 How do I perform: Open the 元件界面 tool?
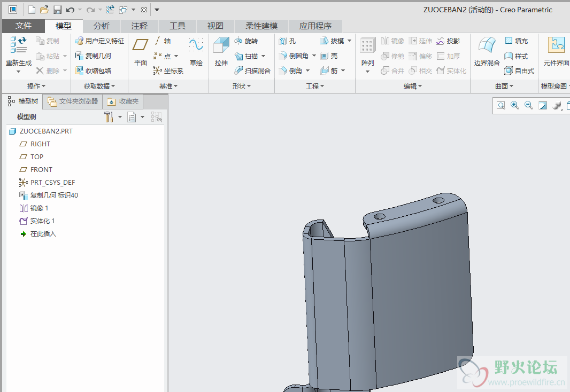tap(556, 52)
